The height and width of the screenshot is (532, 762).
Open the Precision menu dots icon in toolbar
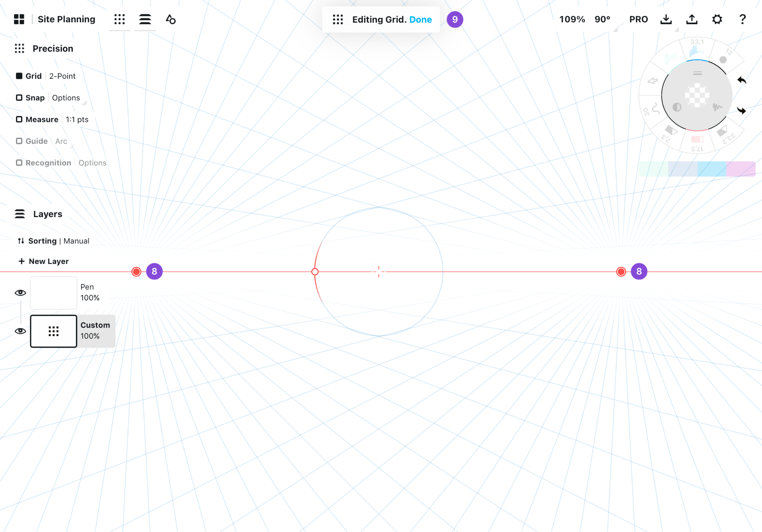pos(119,19)
